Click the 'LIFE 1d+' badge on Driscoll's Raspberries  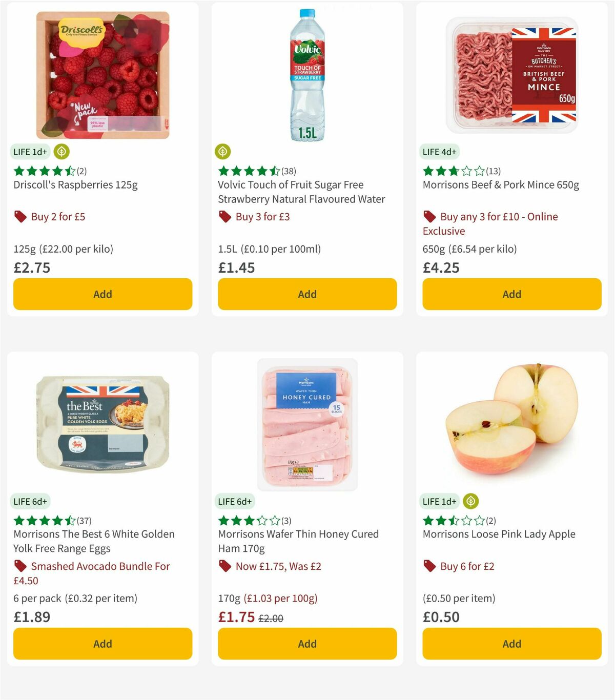[30, 152]
